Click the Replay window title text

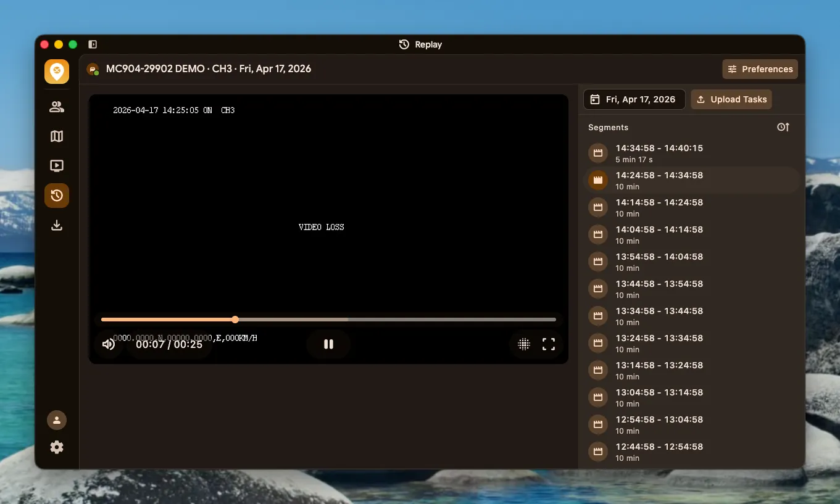[428, 44]
